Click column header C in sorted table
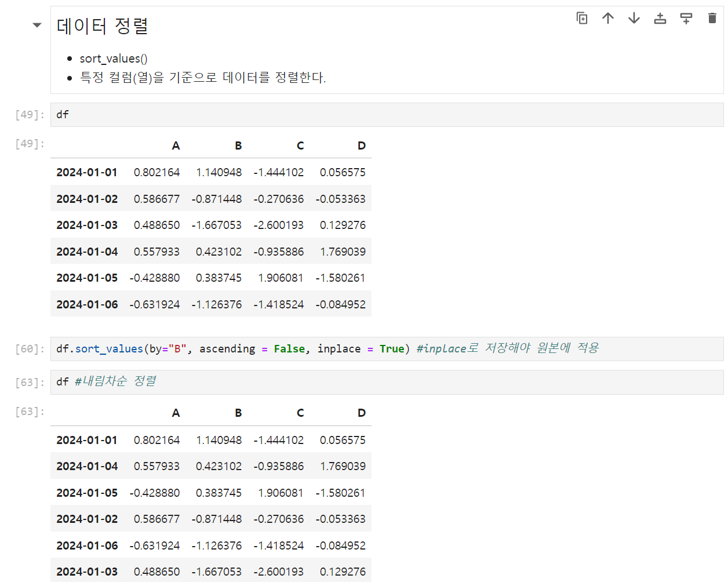The height and width of the screenshot is (582, 728). 300,413
